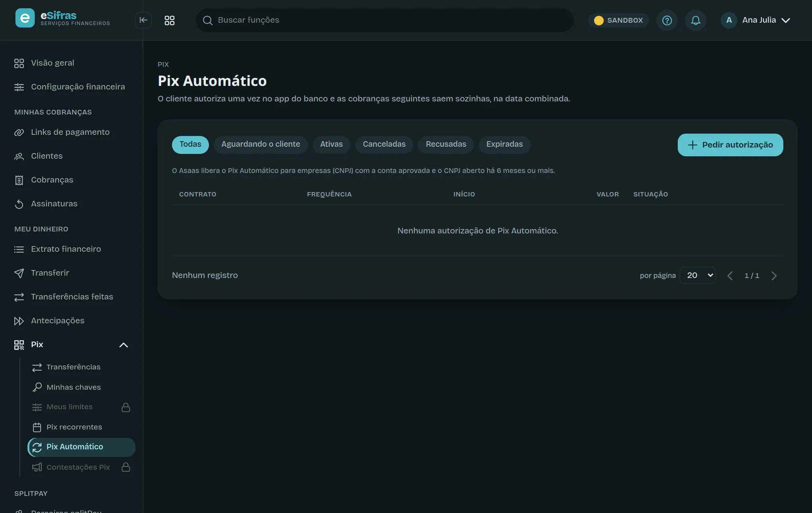Viewport: 812px width, 513px height.
Task: Click the Extrato financeiro list icon
Action: click(19, 249)
